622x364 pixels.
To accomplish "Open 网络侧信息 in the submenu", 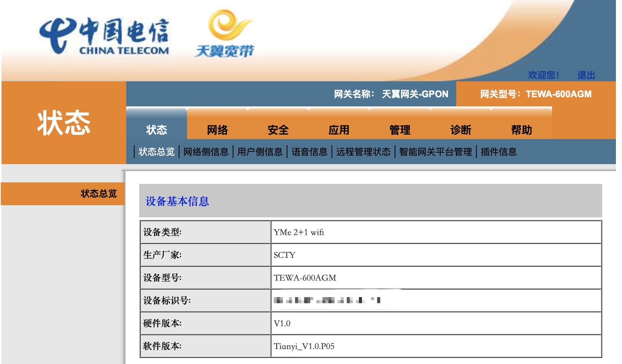I will pyautogui.click(x=206, y=152).
